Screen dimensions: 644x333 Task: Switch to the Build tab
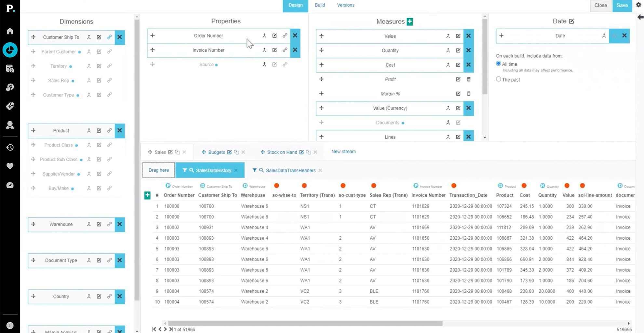(319, 5)
